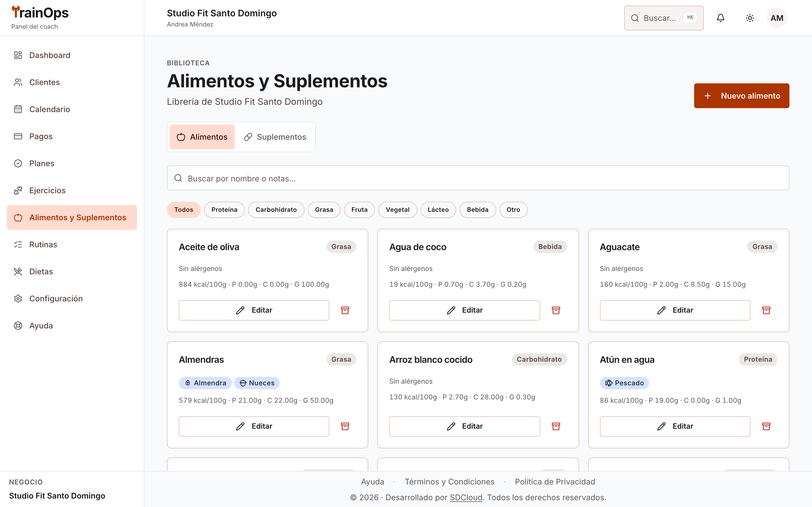Select the Alimentos tab
Screen dimensions: 812x507
pos(202,137)
